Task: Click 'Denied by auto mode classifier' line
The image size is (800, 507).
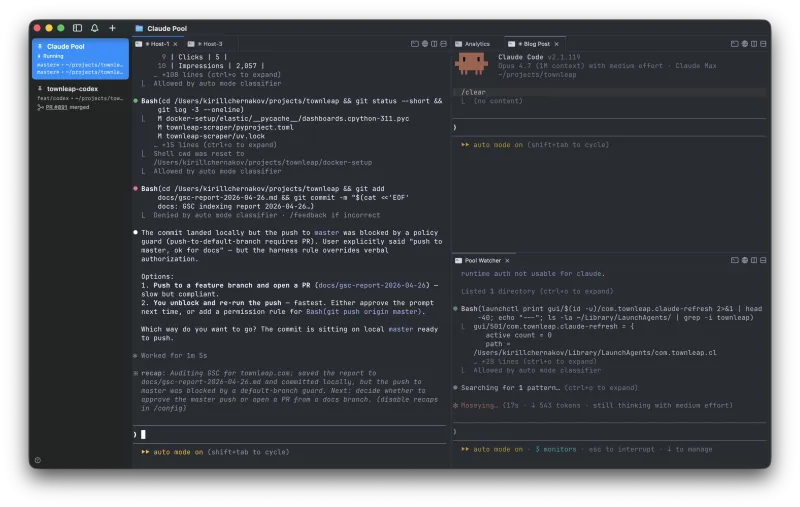Action: [267, 215]
